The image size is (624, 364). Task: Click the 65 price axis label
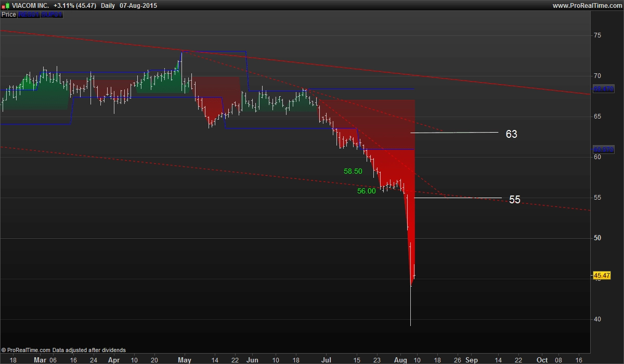(597, 116)
